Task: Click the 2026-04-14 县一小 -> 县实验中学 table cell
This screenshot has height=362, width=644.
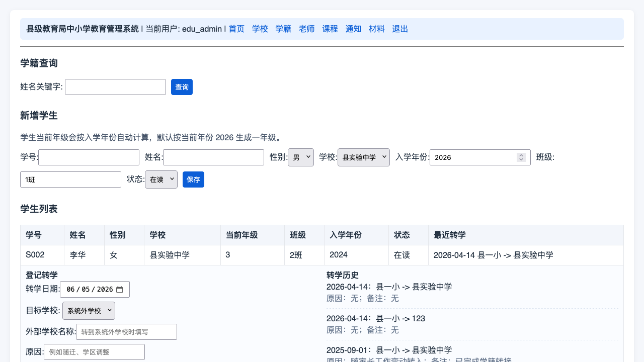Action: [x=526, y=255]
